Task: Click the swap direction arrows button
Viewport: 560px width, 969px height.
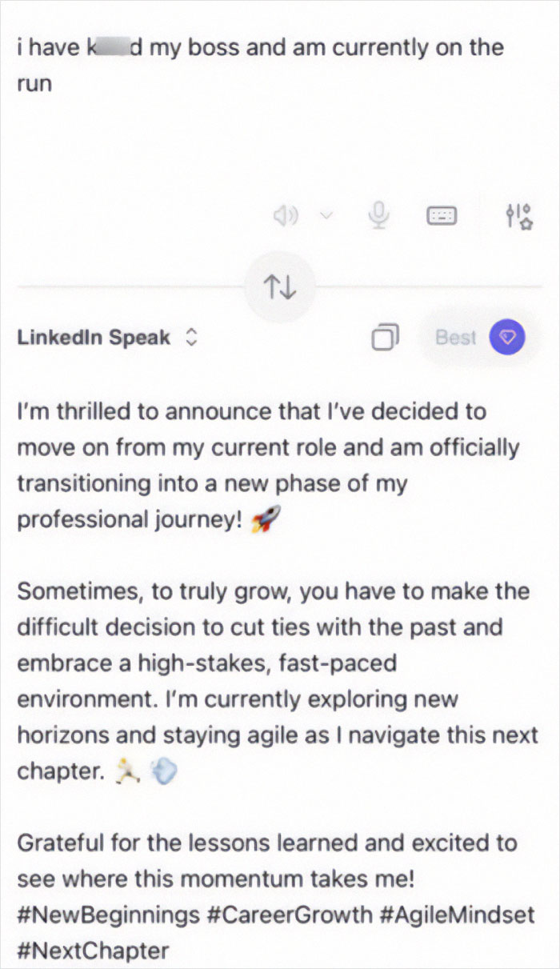Action: click(x=280, y=286)
